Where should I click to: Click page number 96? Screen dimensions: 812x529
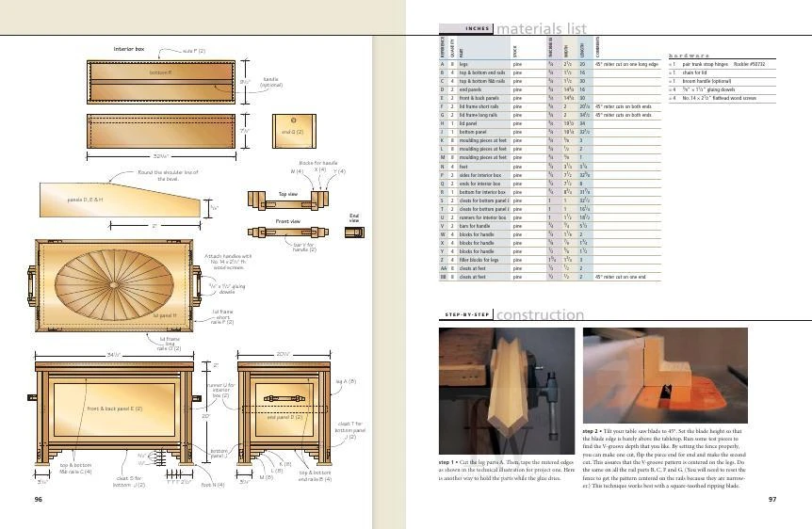(x=39, y=499)
